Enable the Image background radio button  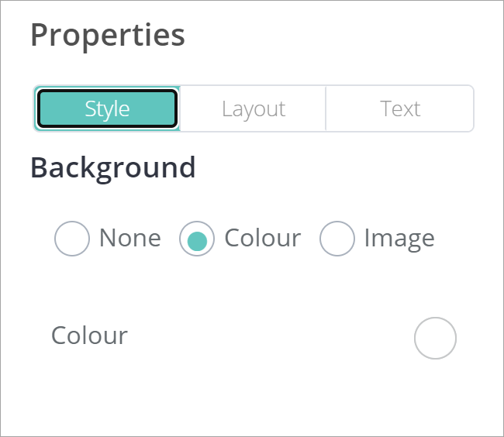tap(337, 239)
